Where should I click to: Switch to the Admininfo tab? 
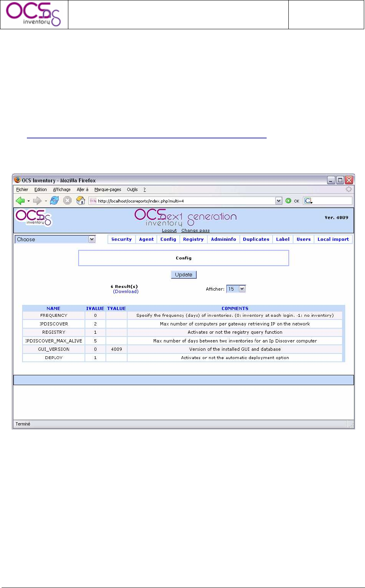point(224,239)
